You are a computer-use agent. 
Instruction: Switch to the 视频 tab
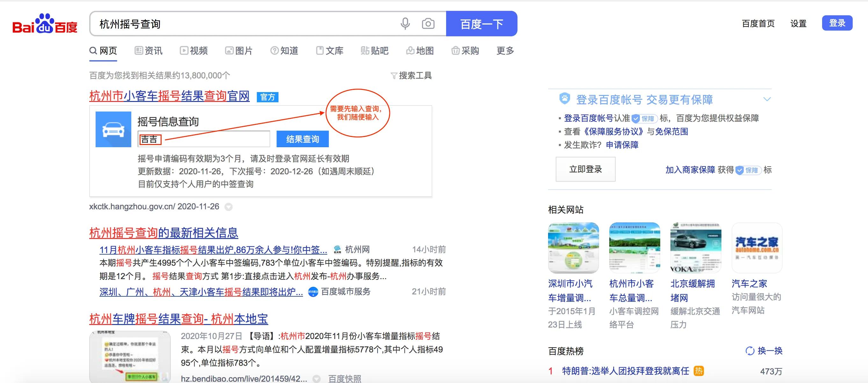click(194, 51)
